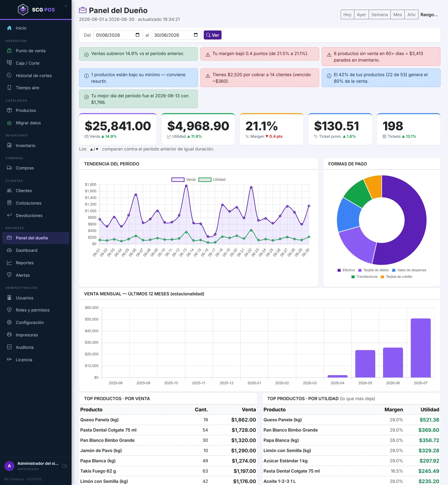Switch period to Mes
This screenshot has height=485, width=448.
click(x=397, y=15)
